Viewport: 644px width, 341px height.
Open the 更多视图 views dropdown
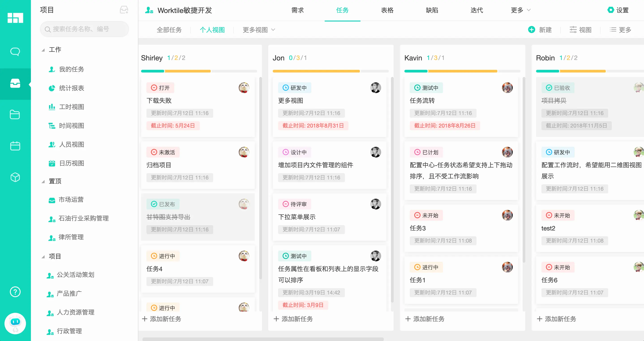[x=258, y=30]
